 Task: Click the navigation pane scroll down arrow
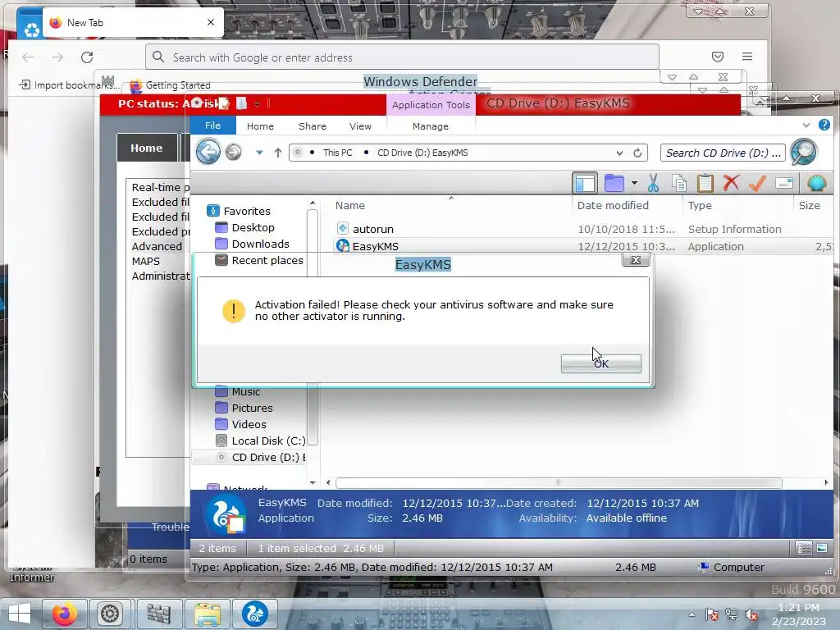pos(313,482)
